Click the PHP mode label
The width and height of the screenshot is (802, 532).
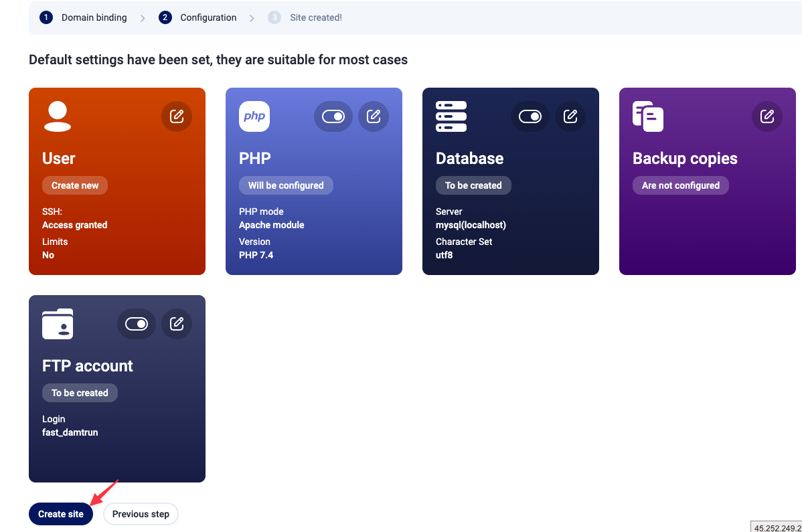261,211
